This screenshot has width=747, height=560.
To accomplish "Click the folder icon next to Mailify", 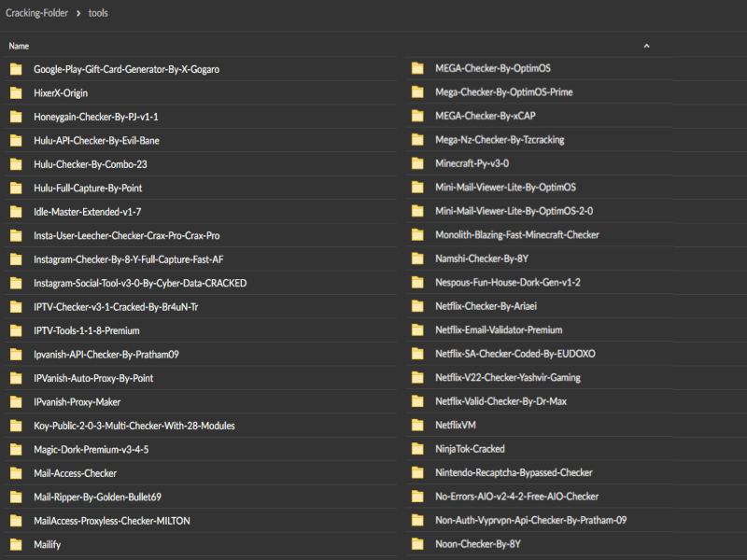I will (x=16, y=545).
